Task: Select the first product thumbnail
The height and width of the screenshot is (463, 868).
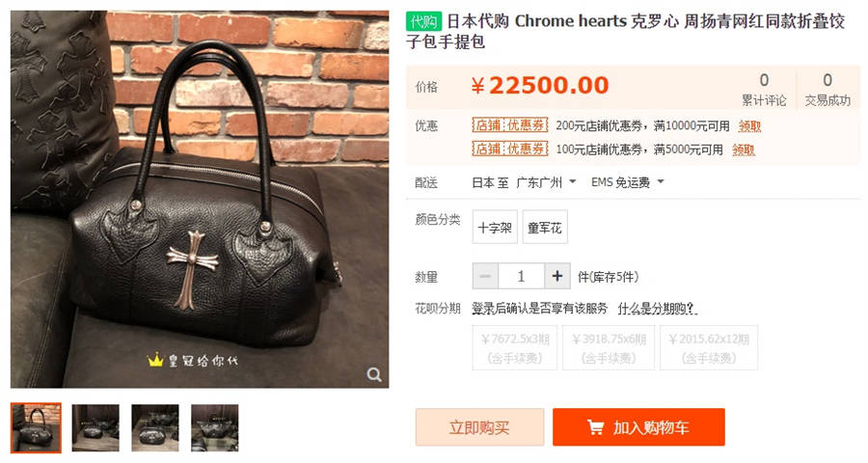Action: coord(36,427)
